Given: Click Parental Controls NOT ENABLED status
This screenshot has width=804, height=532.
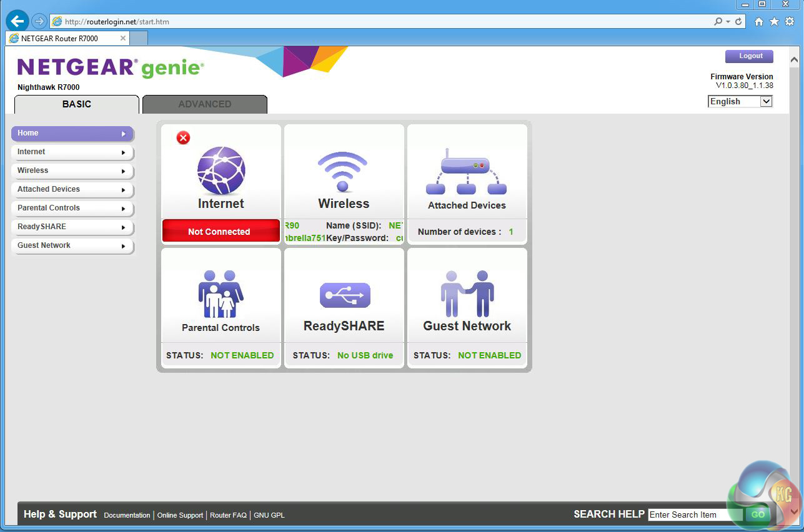Looking at the screenshot, I should [x=242, y=355].
